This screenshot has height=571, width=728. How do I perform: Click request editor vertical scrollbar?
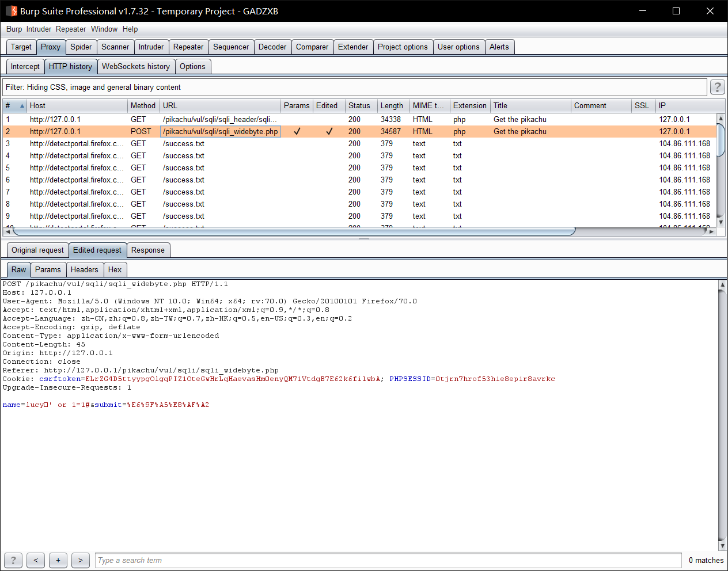click(x=722, y=414)
